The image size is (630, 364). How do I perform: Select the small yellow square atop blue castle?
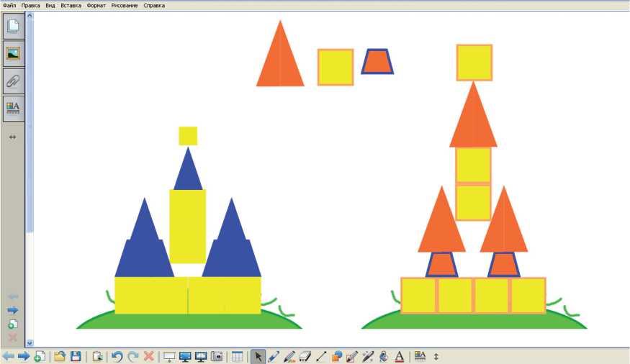pyautogui.click(x=188, y=136)
